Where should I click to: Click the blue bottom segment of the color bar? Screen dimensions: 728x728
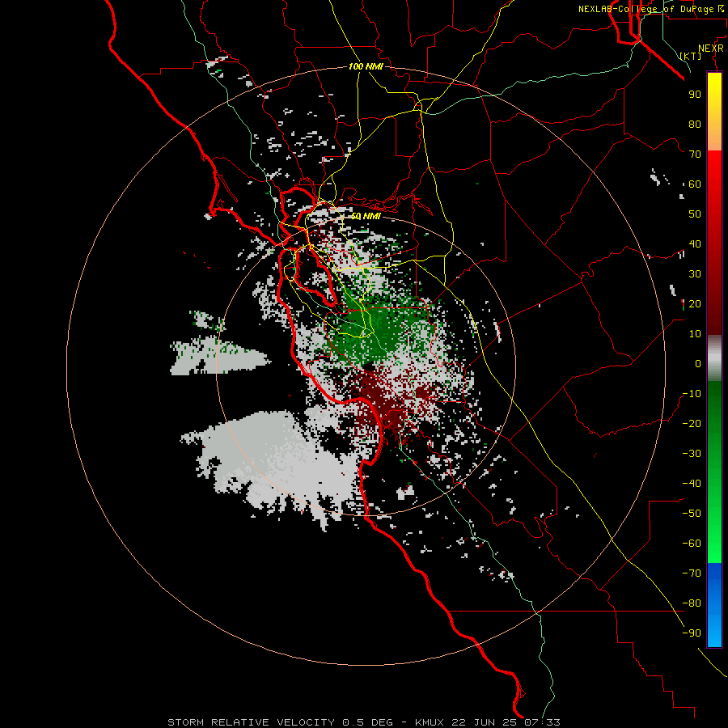coord(714,605)
